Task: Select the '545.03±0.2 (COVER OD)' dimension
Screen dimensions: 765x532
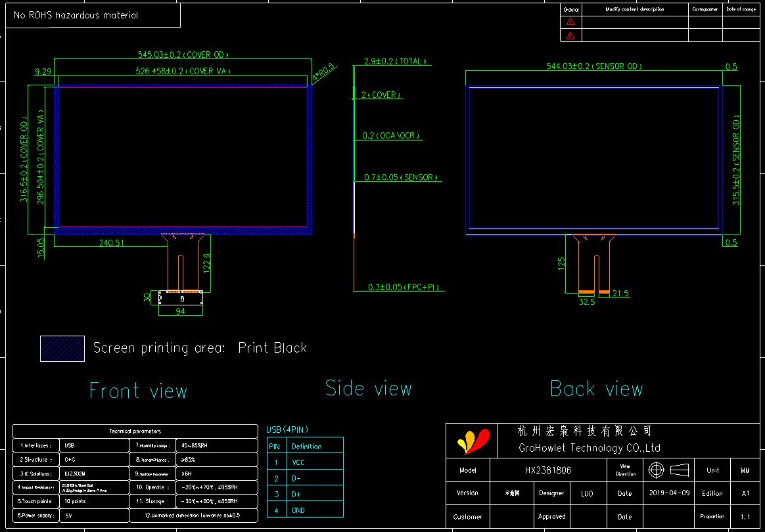Action: click(x=183, y=54)
